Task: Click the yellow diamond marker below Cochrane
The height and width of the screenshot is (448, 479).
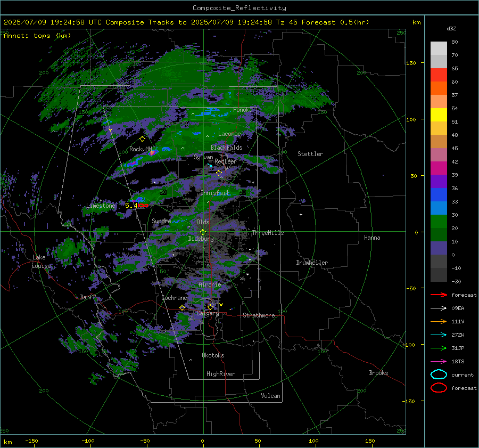Action: (x=183, y=307)
